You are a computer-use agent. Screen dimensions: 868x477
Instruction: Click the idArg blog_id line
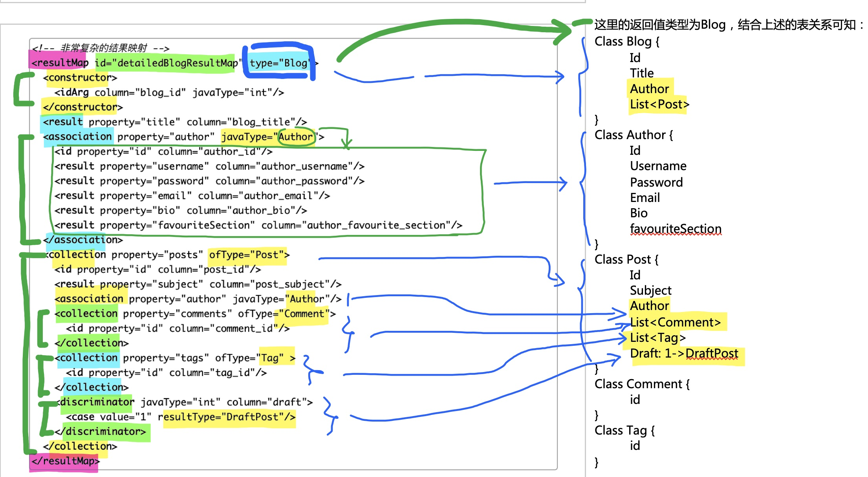point(169,92)
